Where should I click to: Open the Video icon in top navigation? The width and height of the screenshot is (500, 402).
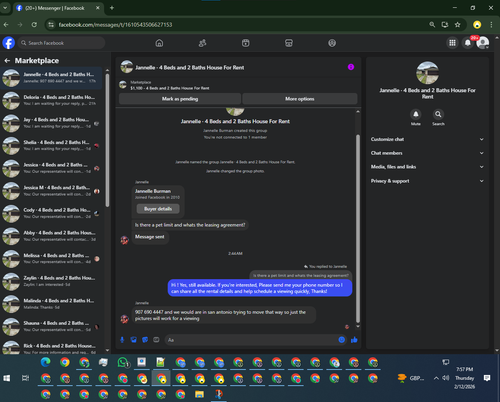pos(246,43)
